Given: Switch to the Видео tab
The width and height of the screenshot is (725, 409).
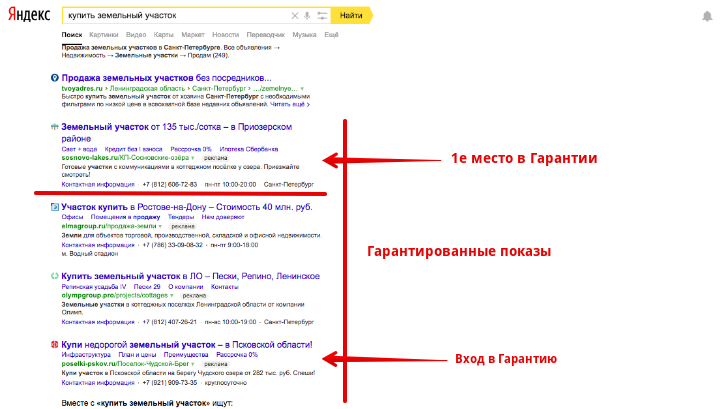Looking at the screenshot, I should tap(136, 35).
